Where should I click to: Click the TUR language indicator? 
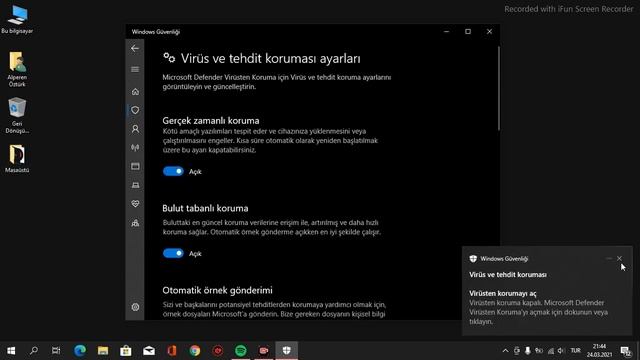576,351
